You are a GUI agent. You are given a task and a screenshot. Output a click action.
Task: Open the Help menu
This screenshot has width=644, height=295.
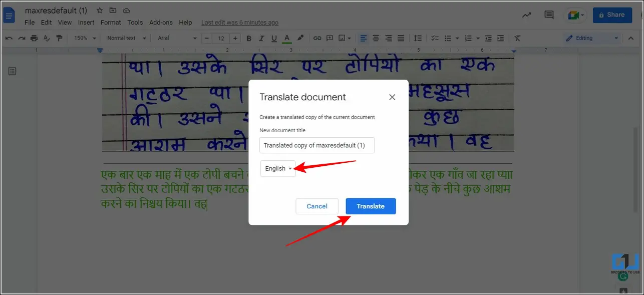(x=185, y=23)
